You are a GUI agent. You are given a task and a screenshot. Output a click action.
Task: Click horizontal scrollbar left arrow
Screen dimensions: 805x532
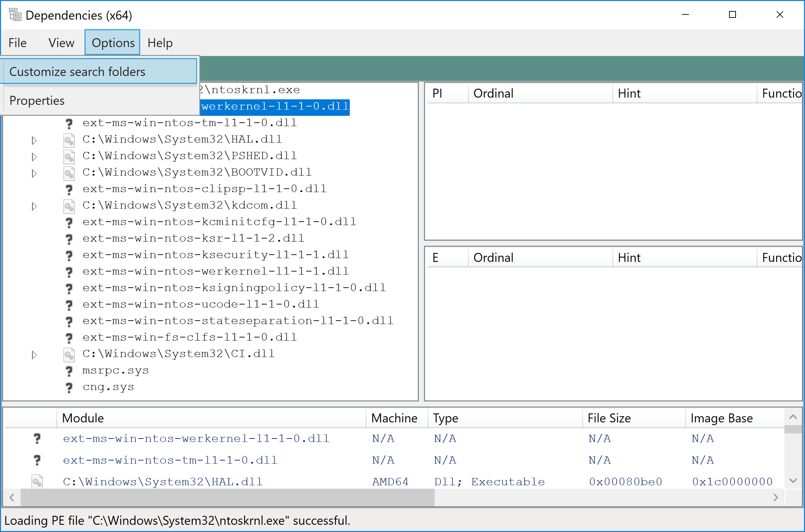pos(12,497)
